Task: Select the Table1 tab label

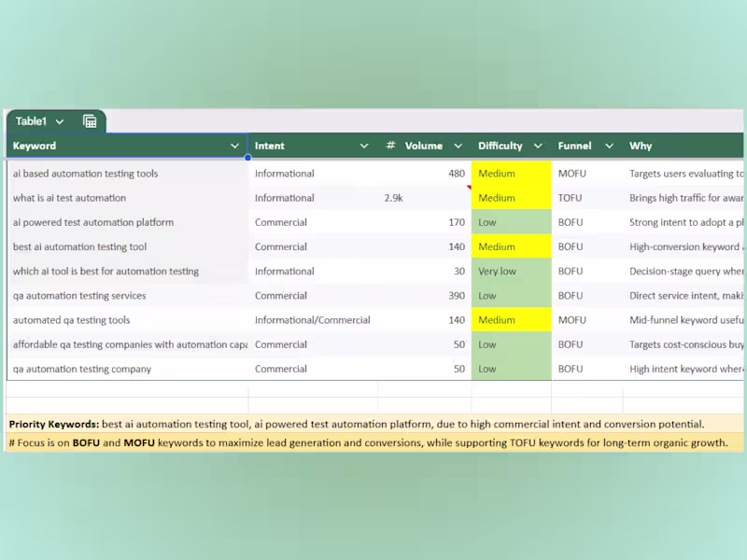Action: (31, 121)
